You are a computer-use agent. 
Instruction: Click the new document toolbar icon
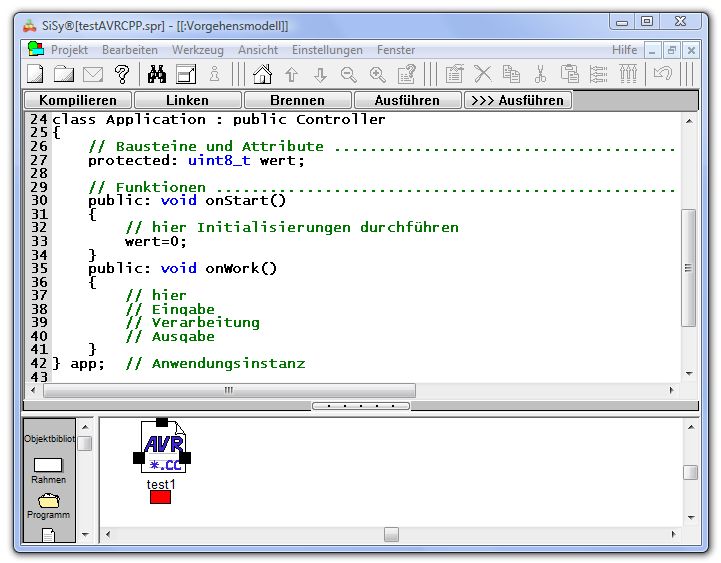(35, 74)
